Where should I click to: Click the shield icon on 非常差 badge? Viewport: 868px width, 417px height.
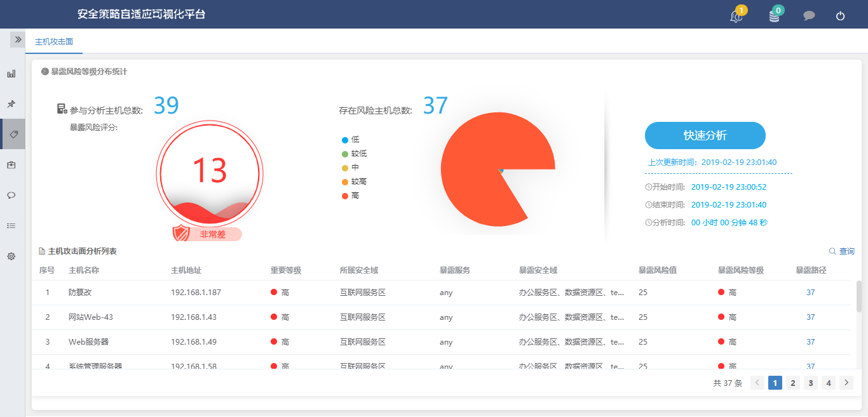(x=182, y=233)
